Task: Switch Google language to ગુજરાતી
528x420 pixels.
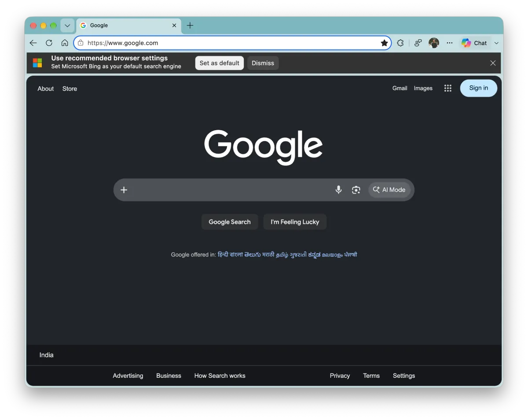Action: click(x=298, y=255)
